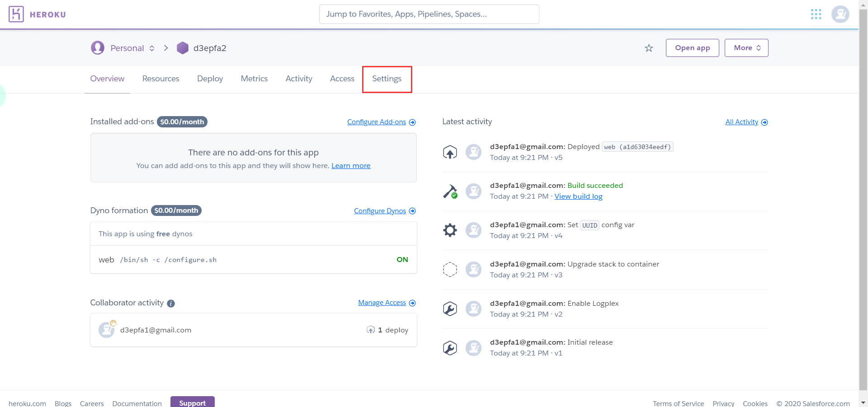
Task: Click the deploy count icon in collaborator row
Action: coord(371,330)
